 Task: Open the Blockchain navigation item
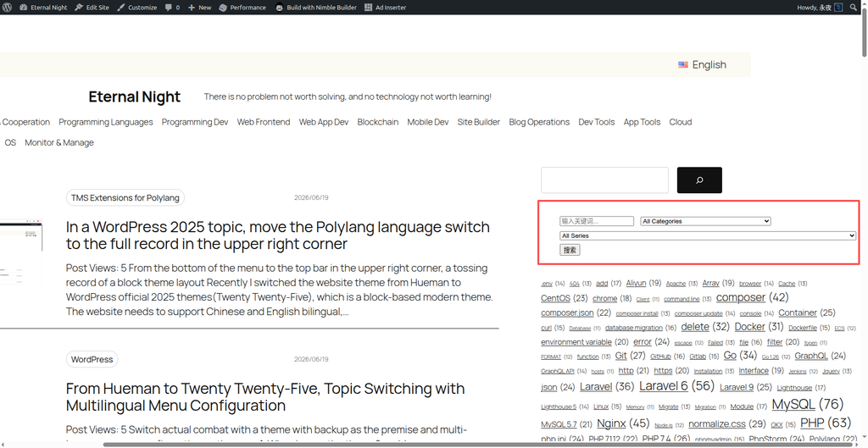click(x=377, y=122)
